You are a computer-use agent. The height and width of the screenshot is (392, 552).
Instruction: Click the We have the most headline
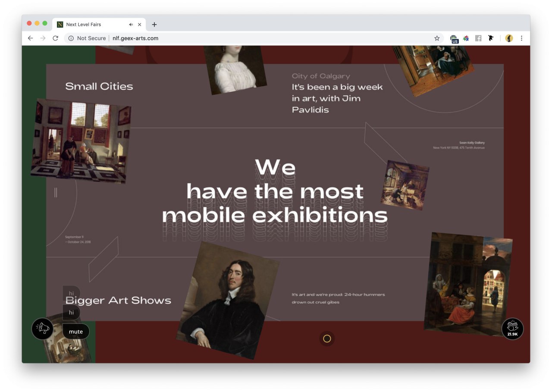click(x=275, y=191)
